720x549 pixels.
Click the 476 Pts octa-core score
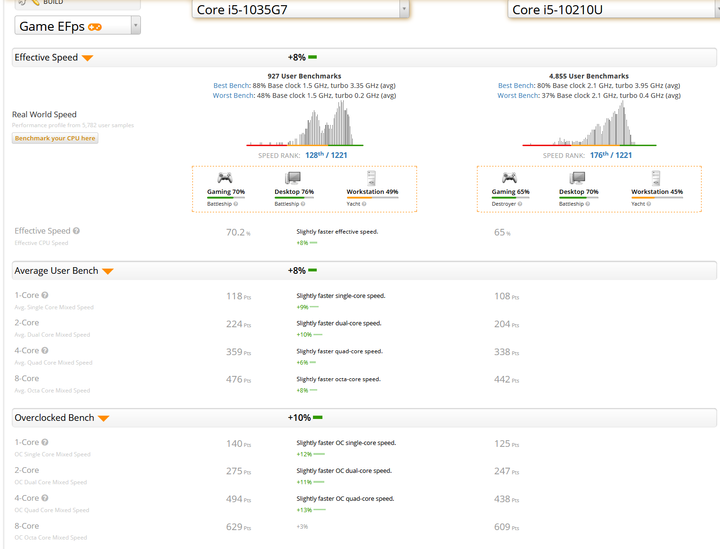click(238, 380)
